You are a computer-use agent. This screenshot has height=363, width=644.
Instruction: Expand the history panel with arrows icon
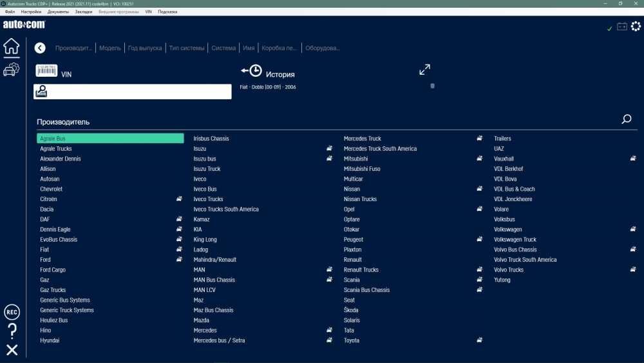[424, 70]
